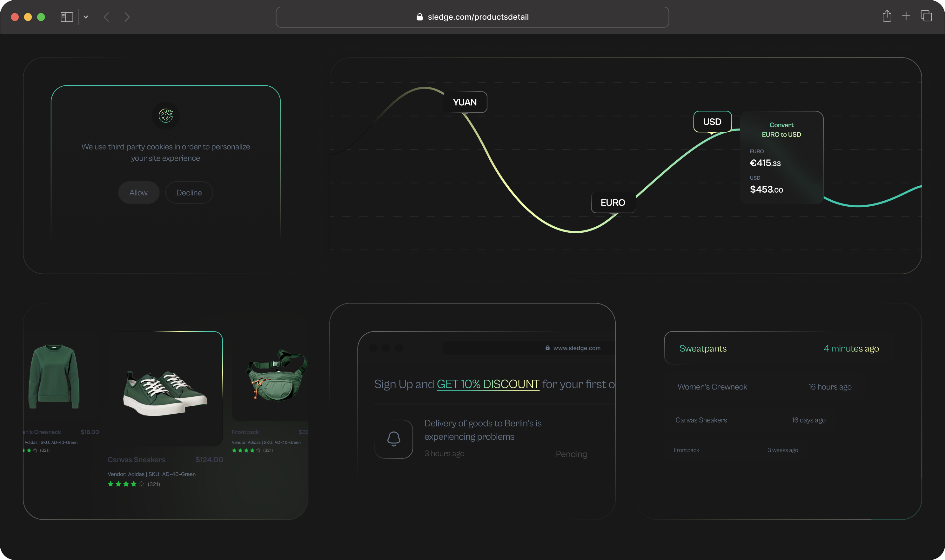
Task: Expand the sidebar dropdown chevron
Action: pos(86,17)
